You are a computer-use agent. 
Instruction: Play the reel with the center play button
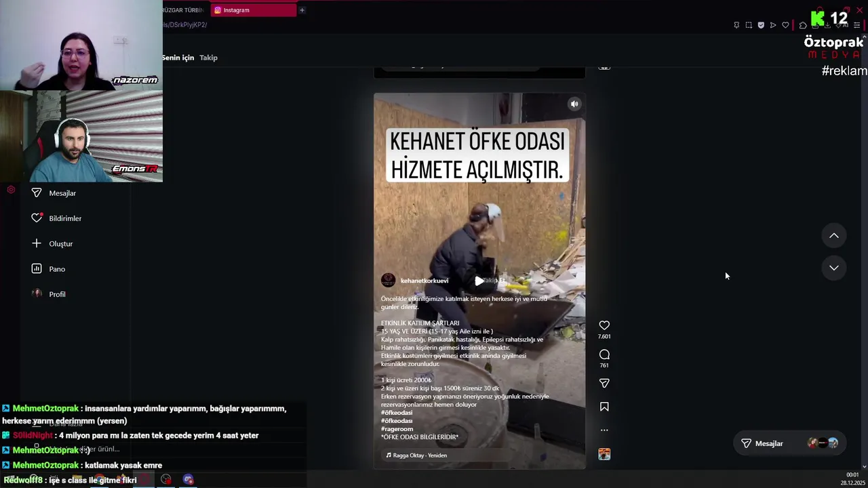click(x=479, y=281)
